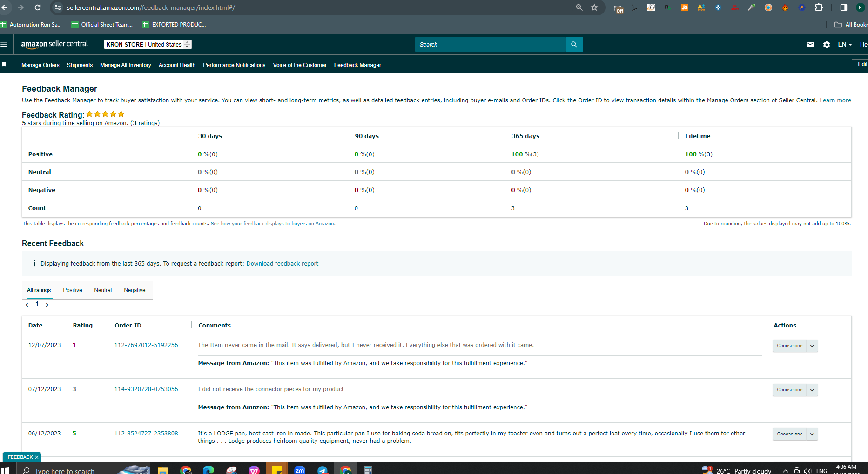Open Microsoft Edge from the taskbar
Image resolution: width=868 pixels, height=474 pixels.
point(209,470)
